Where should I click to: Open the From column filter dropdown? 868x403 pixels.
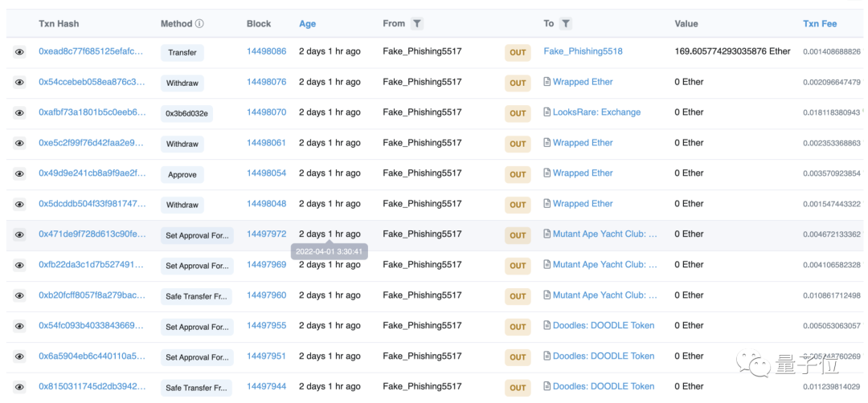coord(417,24)
